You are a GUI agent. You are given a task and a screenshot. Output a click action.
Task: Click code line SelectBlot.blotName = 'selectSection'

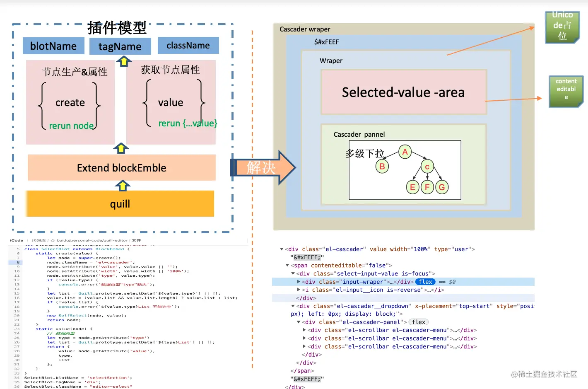click(78, 378)
